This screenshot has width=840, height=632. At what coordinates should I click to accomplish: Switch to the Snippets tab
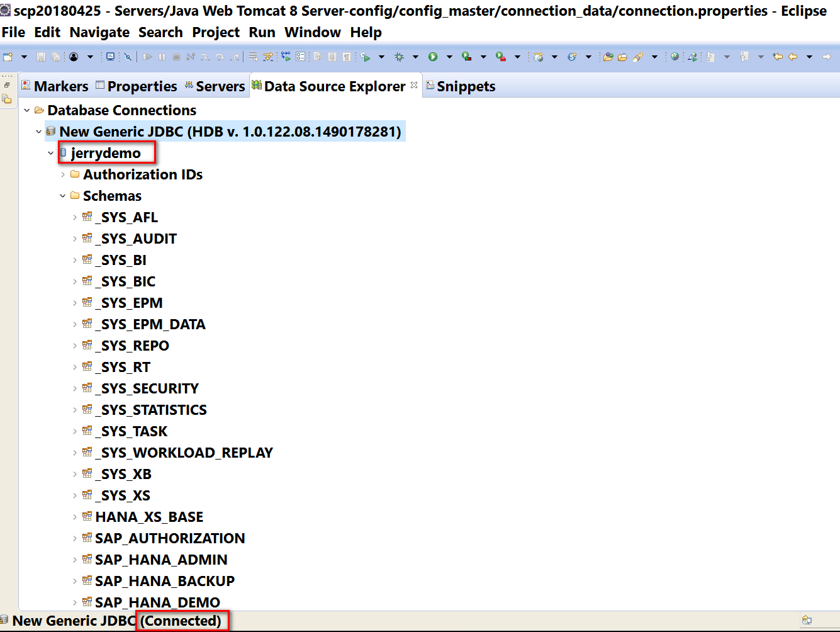click(461, 86)
